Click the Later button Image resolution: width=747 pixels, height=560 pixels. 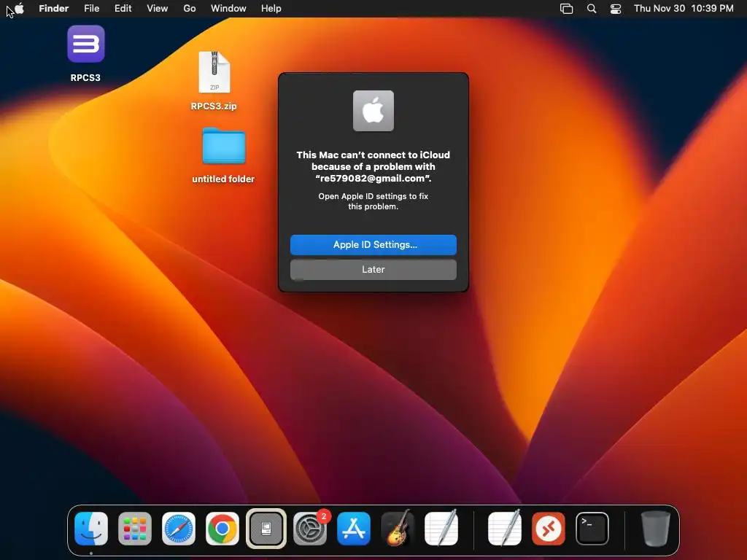[373, 270]
